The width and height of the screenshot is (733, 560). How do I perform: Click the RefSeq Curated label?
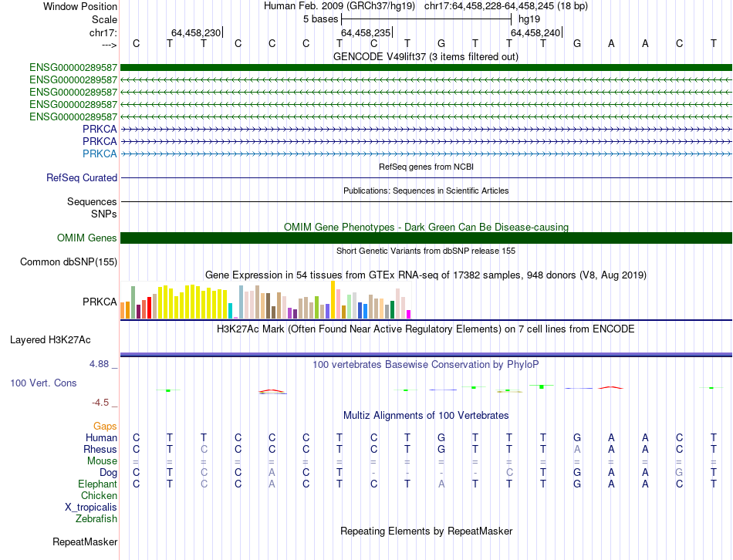tap(82, 177)
